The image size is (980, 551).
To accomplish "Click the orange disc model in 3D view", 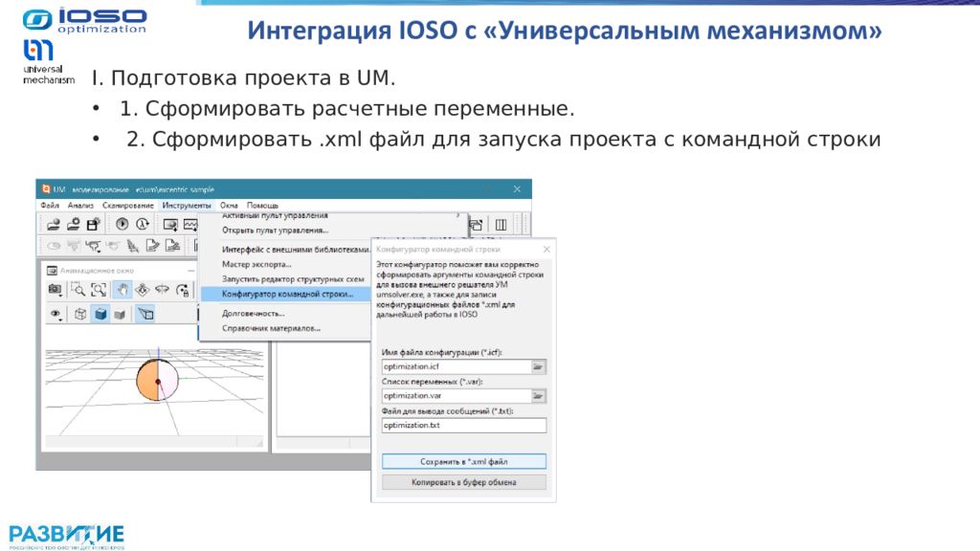I will click(x=157, y=380).
